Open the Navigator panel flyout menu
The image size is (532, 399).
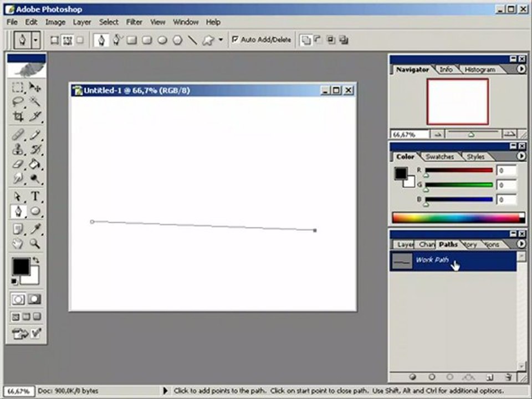point(521,69)
